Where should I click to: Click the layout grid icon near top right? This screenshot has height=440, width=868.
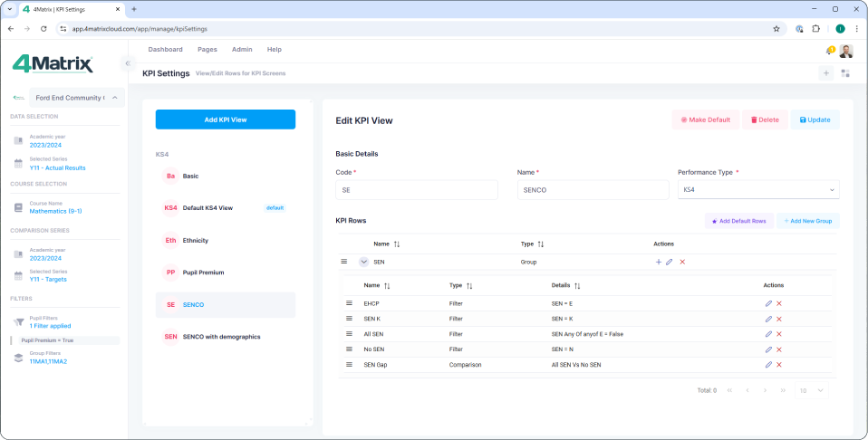tap(845, 73)
